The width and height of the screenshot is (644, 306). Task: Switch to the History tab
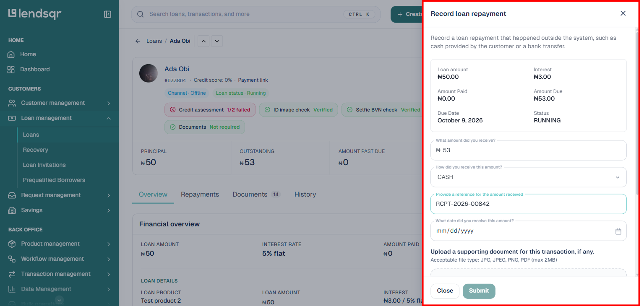[305, 194]
